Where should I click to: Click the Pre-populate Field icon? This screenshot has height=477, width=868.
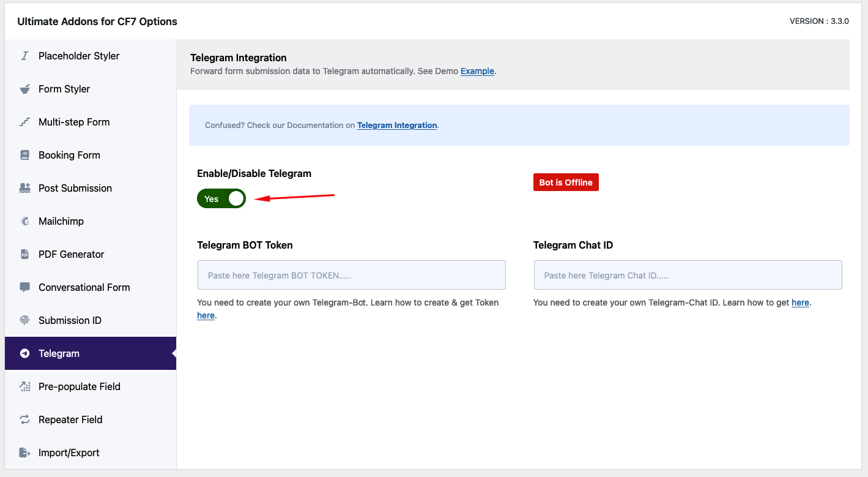(24, 386)
